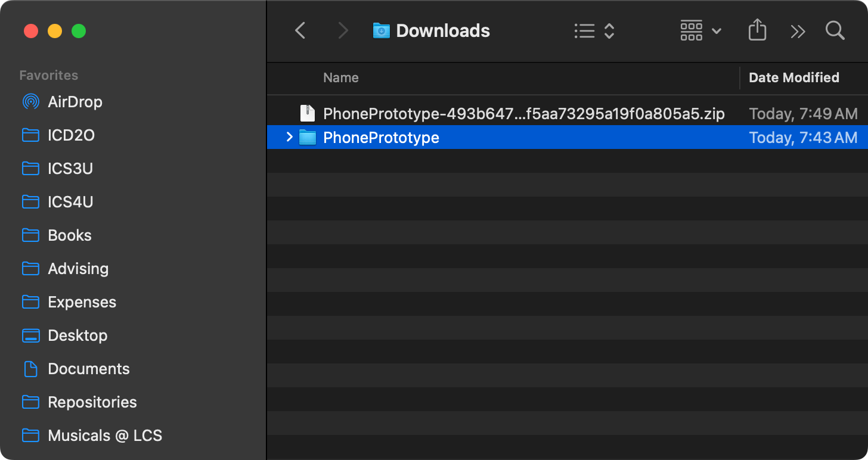Open the Expenses sidebar folder
Viewport: 868px width, 460px height.
[82, 302]
